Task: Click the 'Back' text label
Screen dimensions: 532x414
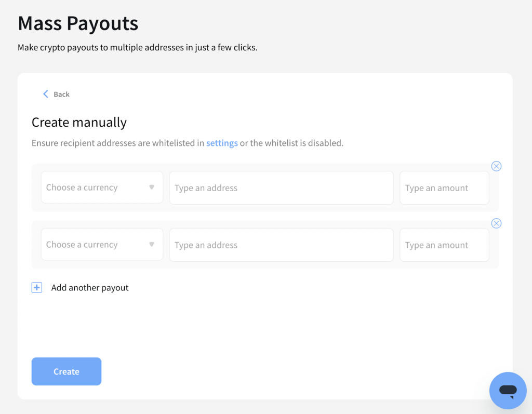Action: pyautogui.click(x=61, y=94)
